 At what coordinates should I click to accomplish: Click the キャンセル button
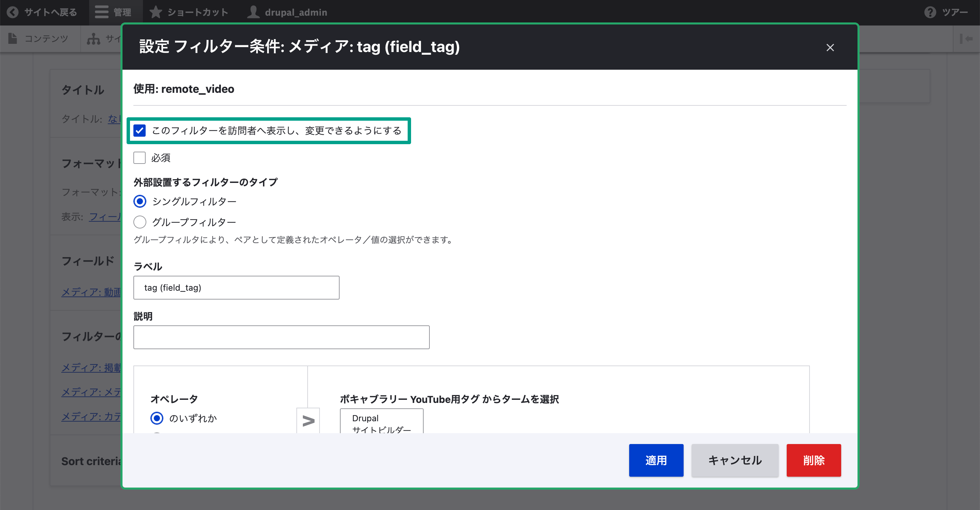tap(735, 460)
